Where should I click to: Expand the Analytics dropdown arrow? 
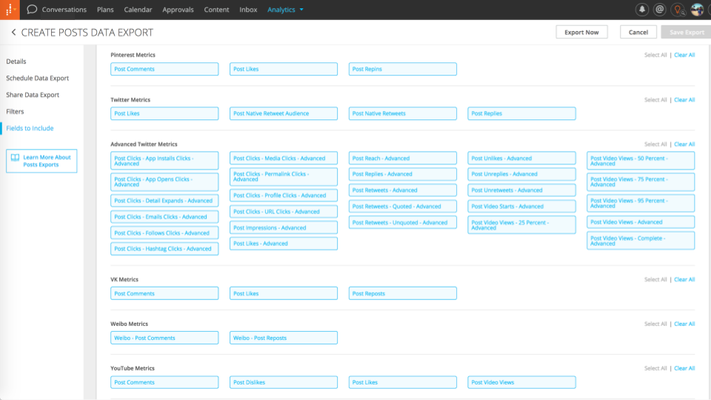[302, 10]
